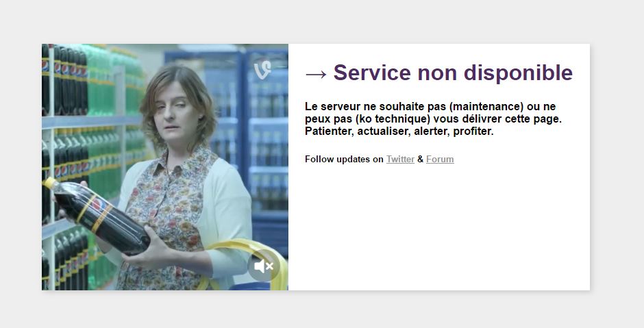Open the Twitter updates link
Viewport: 644px width, 328px height.
pyautogui.click(x=400, y=160)
